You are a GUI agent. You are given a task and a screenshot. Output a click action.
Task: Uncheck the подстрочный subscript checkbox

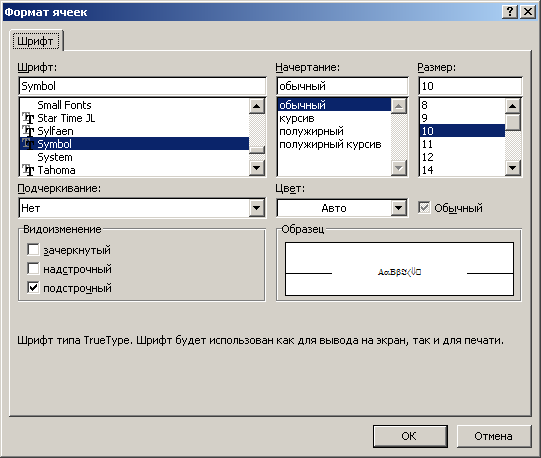tap(33, 288)
